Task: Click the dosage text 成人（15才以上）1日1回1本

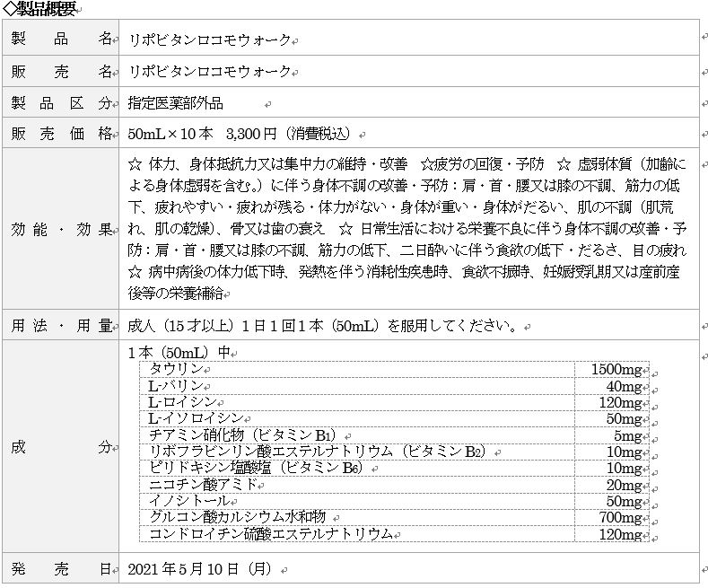Action: (x=226, y=326)
